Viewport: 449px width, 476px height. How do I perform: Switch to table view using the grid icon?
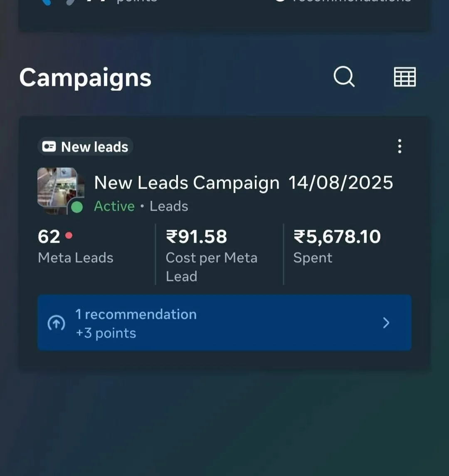[x=405, y=77]
